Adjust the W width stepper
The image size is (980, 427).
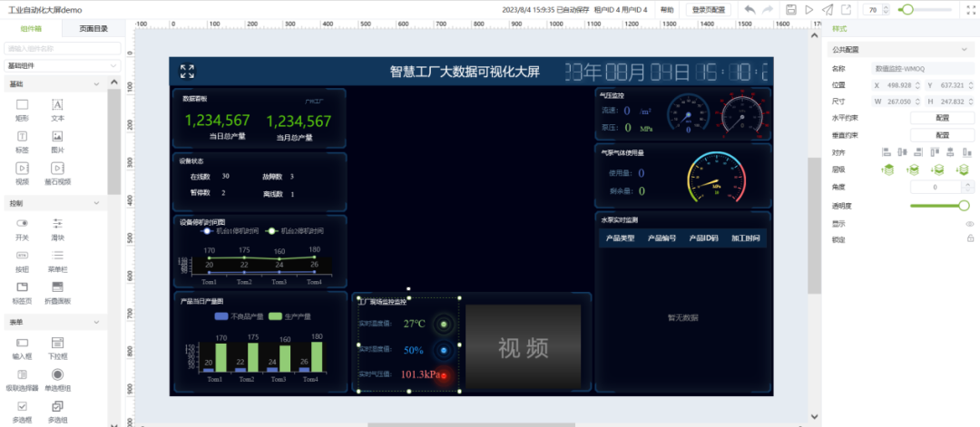click(x=916, y=102)
